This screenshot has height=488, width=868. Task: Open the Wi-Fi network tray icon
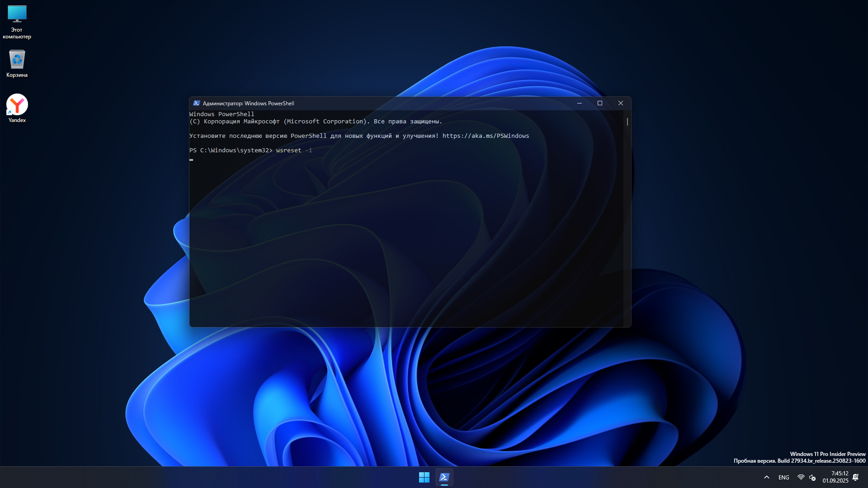click(x=801, y=477)
